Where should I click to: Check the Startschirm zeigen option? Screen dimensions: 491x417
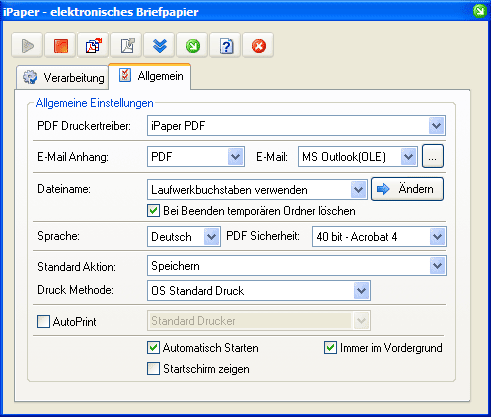pos(153,369)
